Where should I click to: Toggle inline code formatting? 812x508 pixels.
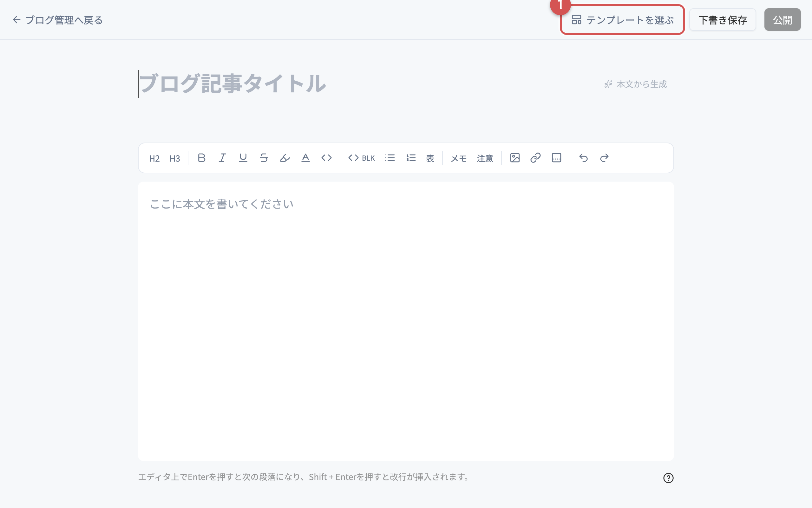pyautogui.click(x=326, y=157)
